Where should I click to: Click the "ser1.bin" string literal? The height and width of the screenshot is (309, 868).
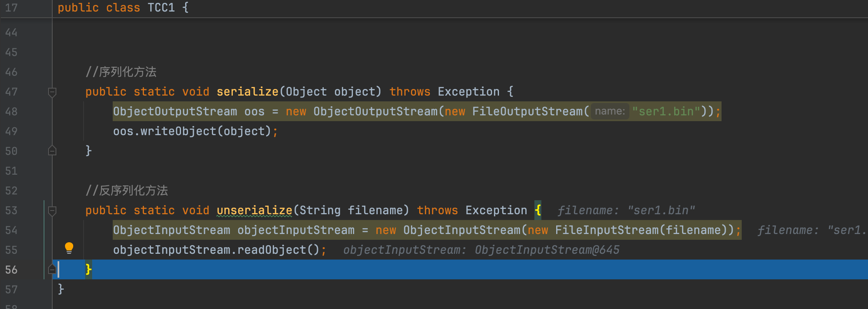pyautogui.click(x=666, y=112)
